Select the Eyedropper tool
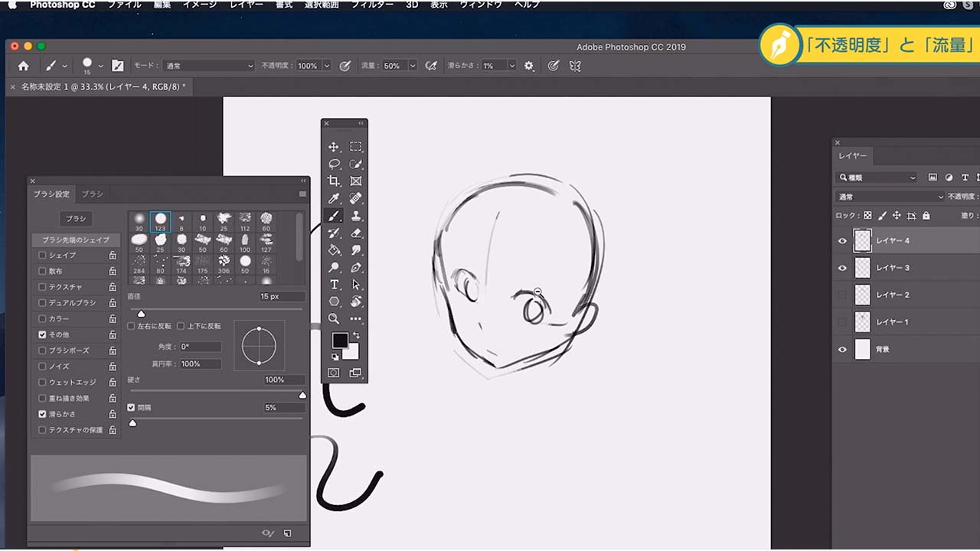Screen dimensions: 980x551 click(334, 199)
